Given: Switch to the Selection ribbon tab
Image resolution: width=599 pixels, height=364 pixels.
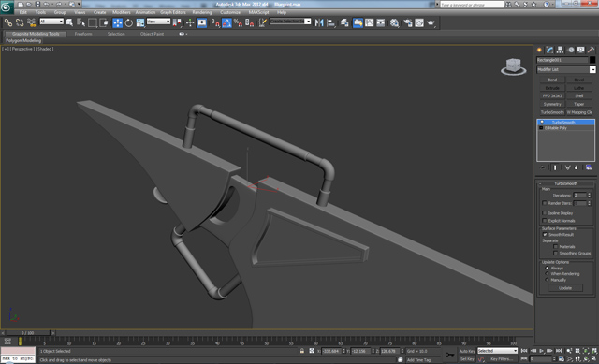Looking at the screenshot, I should click(116, 34).
